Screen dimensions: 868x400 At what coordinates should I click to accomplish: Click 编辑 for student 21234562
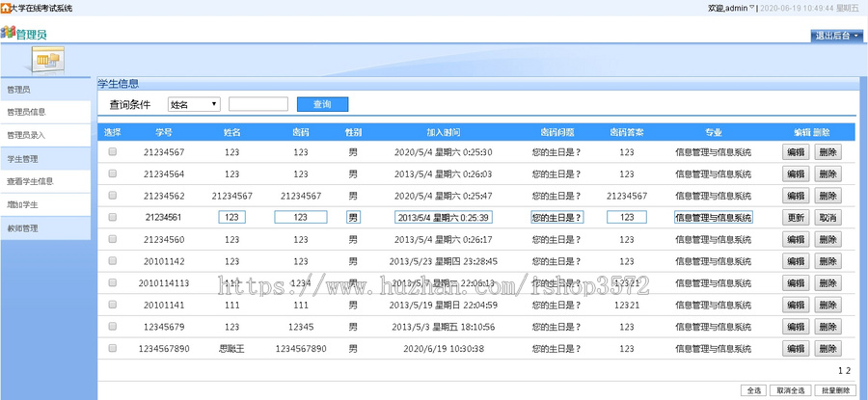(796, 196)
